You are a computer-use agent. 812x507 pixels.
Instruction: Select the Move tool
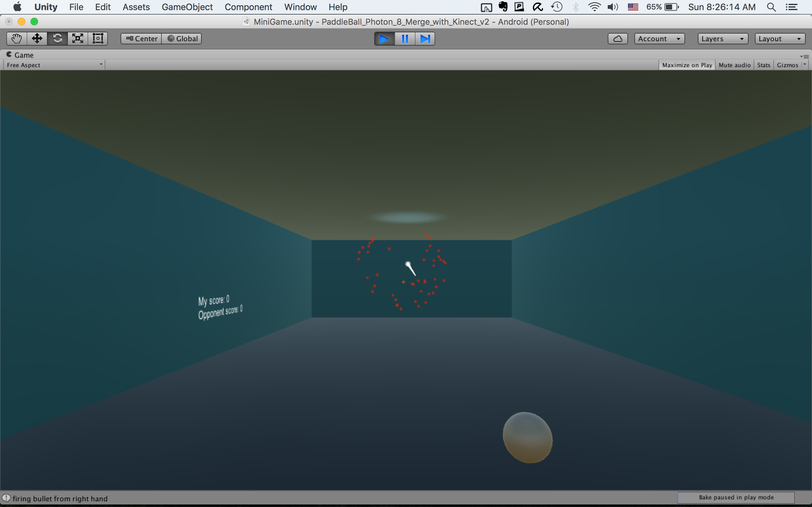[37, 39]
